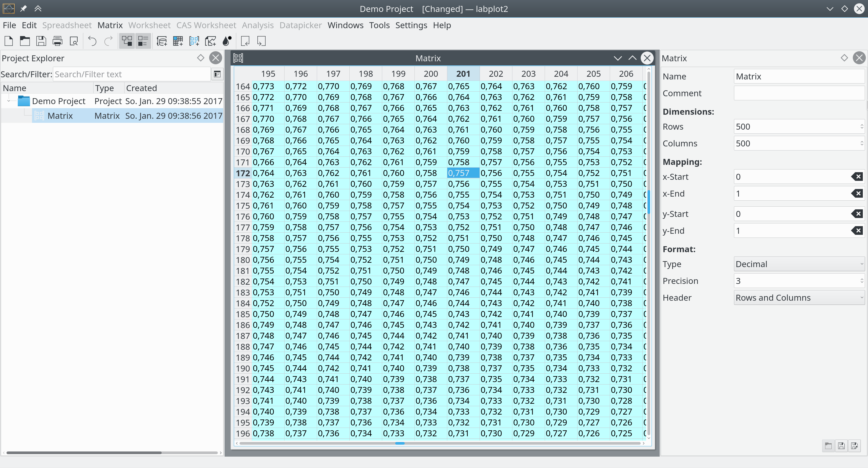Screen dimensions: 868x468
Task: Toggle the Properties Explorer toolbar button
Action: pos(143,41)
